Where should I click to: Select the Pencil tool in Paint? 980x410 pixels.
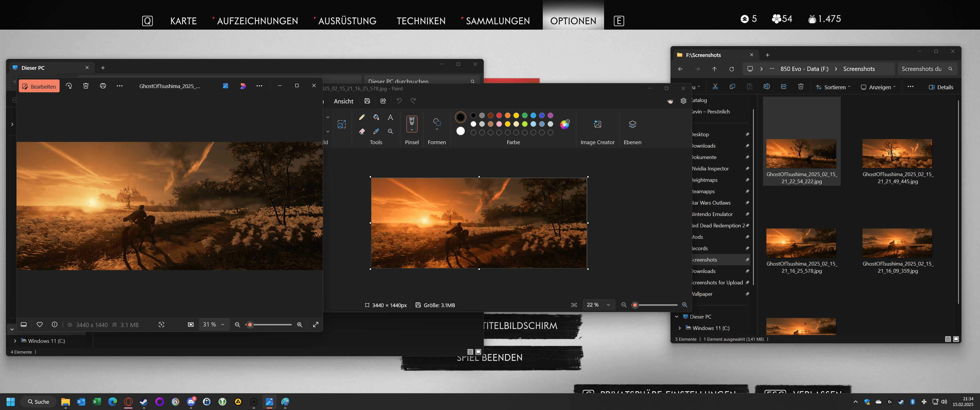[x=362, y=117]
